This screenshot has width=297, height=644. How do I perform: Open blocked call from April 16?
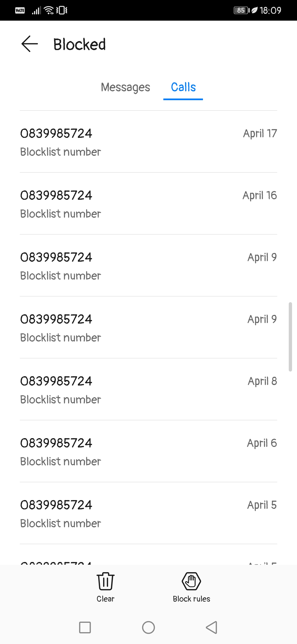pos(148,203)
